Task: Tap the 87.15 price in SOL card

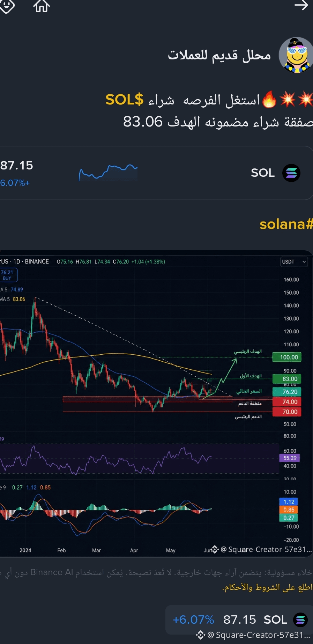Action: click(x=17, y=165)
